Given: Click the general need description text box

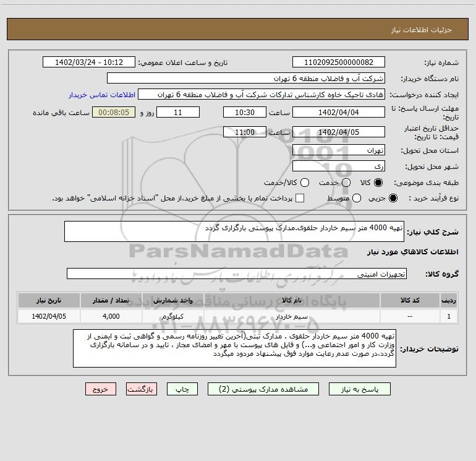Looking at the screenshot, I should click(x=234, y=232).
